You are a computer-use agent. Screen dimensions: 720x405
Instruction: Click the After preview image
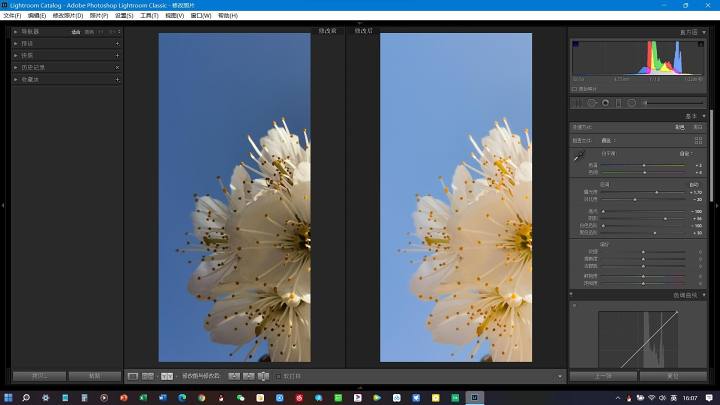(456, 197)
